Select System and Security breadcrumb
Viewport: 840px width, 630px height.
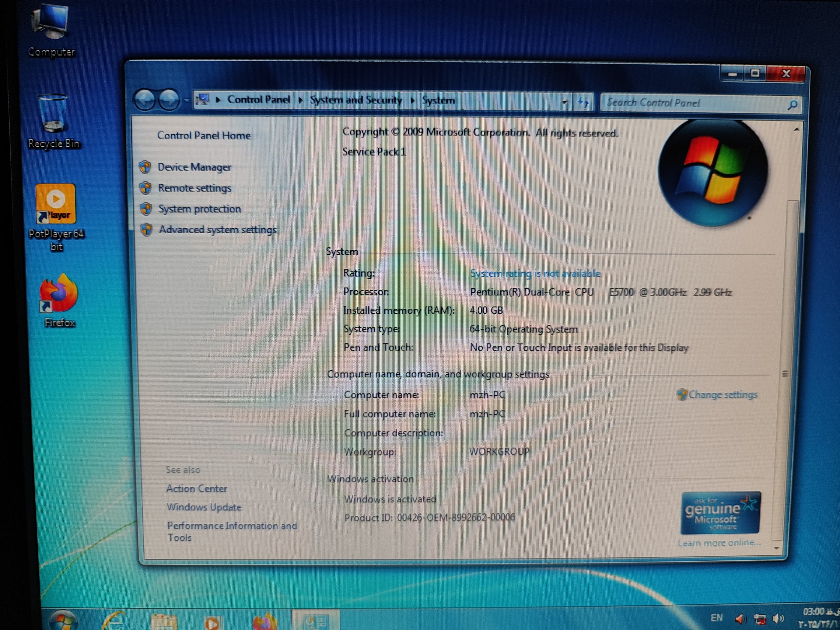coord(356,100)
